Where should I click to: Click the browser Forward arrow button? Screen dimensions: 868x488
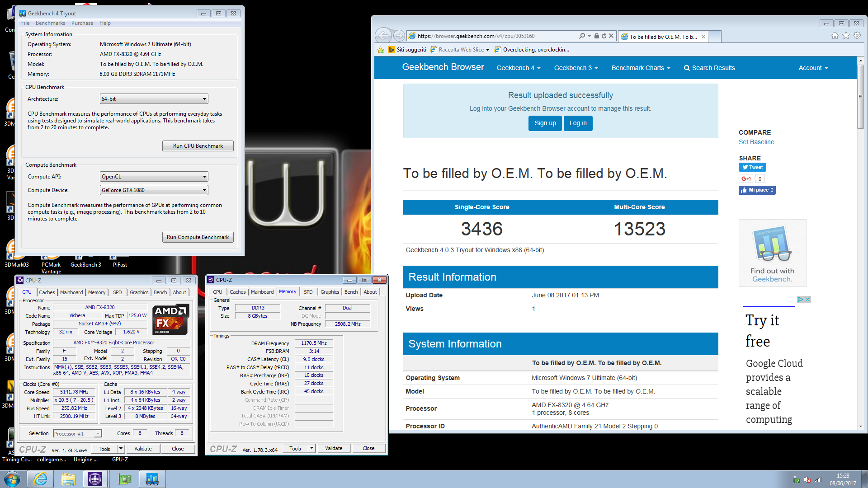coord(399,36)
